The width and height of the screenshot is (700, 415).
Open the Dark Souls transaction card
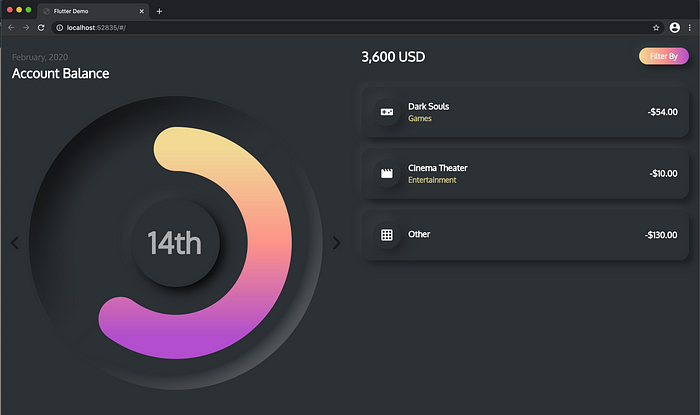[x=525, y=112]
